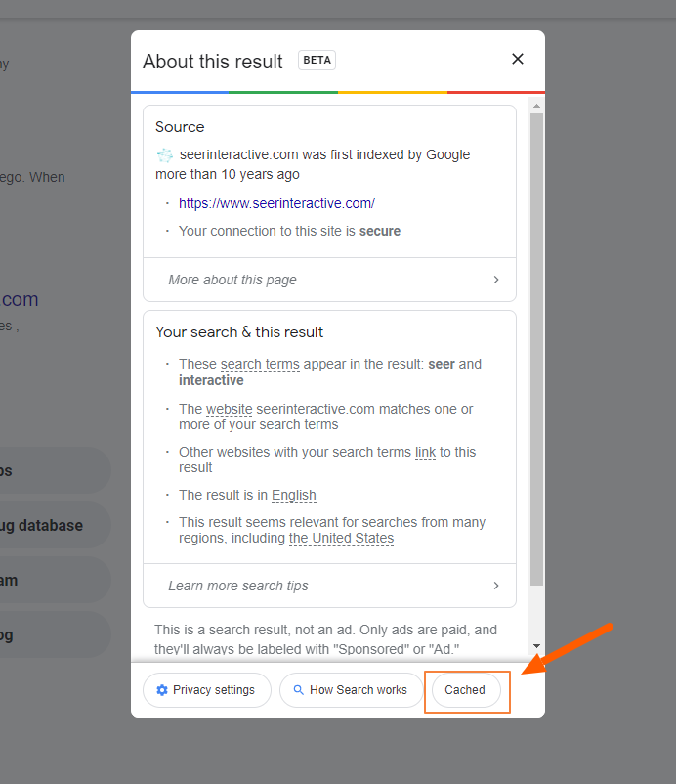Click the Cached button

[x=465, y=690]
